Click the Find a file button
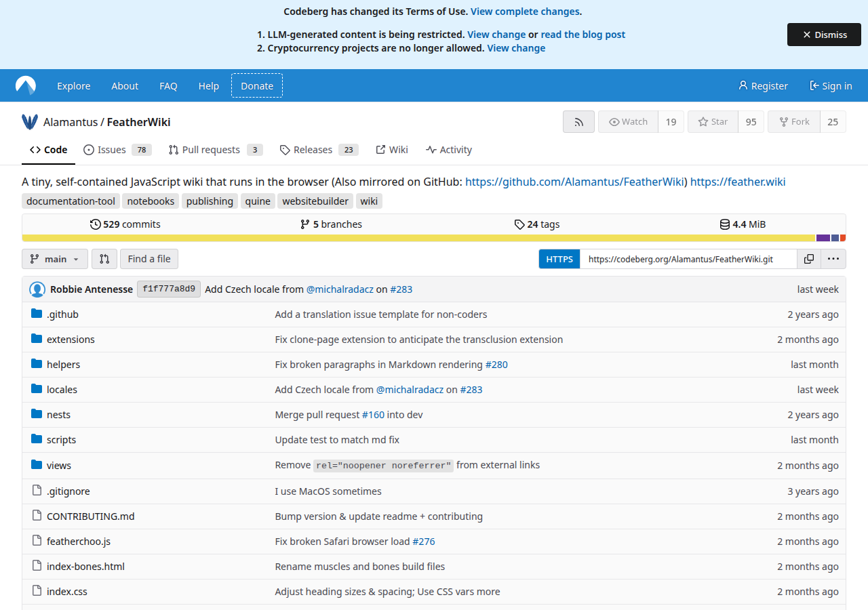The height and width of the screenshot is (610, 868). pyautogui.click(x=149, y=259)
